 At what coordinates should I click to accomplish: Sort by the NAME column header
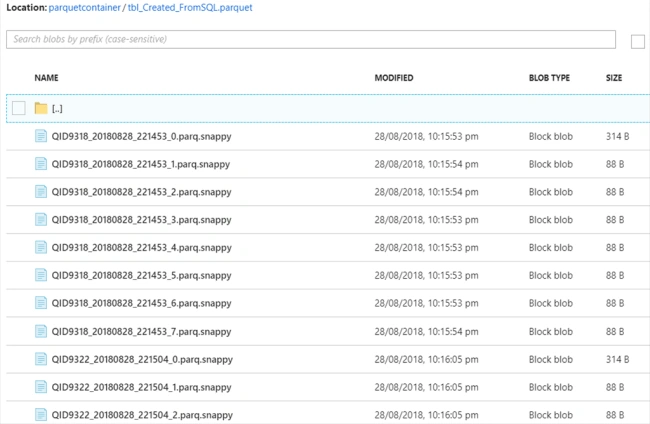coord(46,78)
